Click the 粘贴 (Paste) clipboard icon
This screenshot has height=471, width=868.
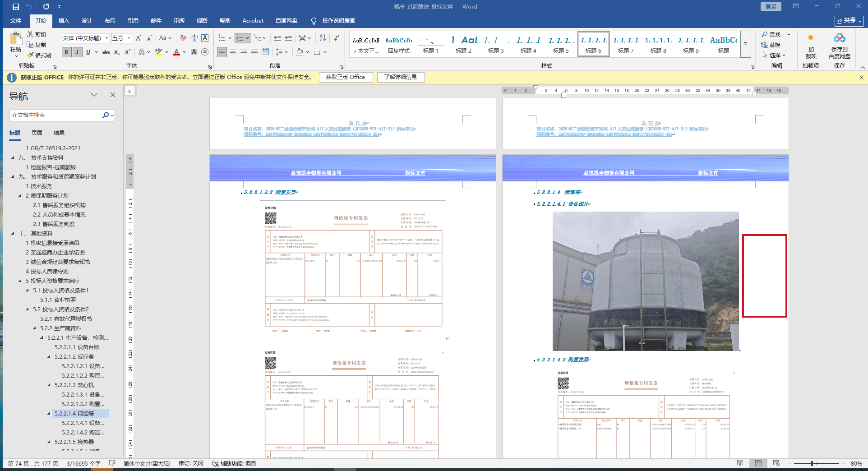[16, 39]
